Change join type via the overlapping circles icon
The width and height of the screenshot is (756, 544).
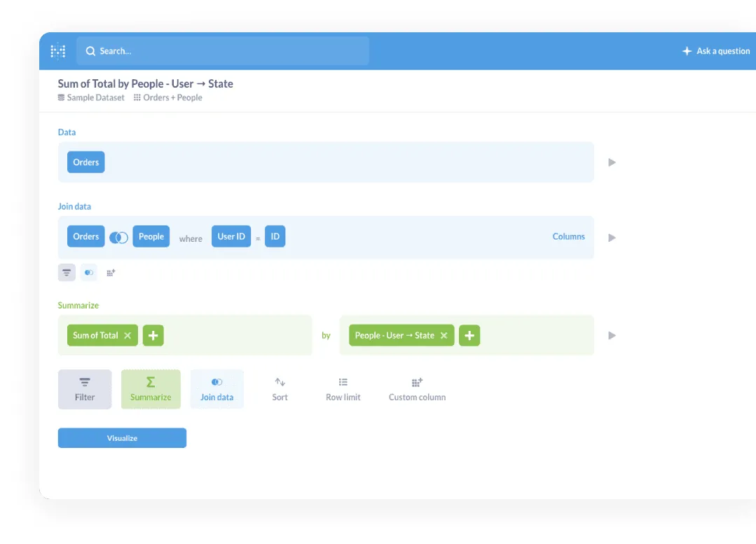[x=118, y=237]
